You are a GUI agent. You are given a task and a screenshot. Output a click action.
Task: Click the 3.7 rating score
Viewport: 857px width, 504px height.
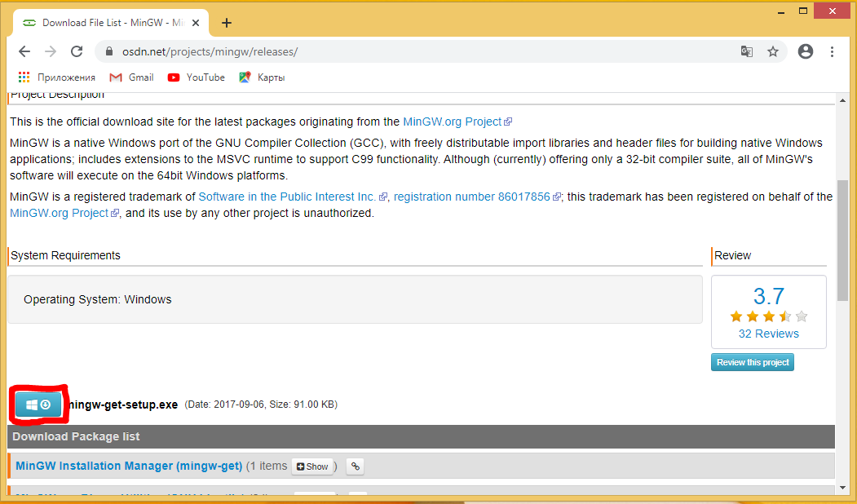tap(768, 296)
